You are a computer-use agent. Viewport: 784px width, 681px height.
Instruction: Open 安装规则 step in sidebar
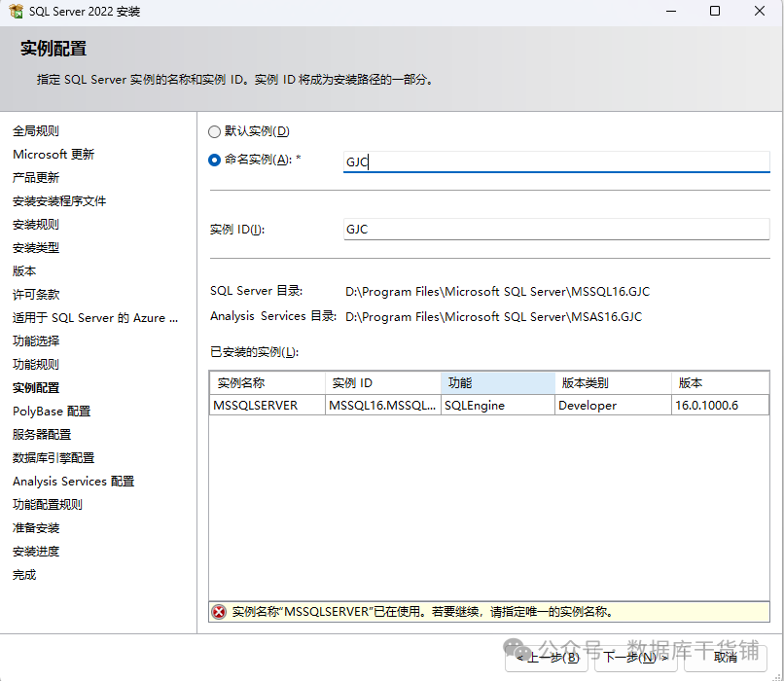[x=36, y=225]
